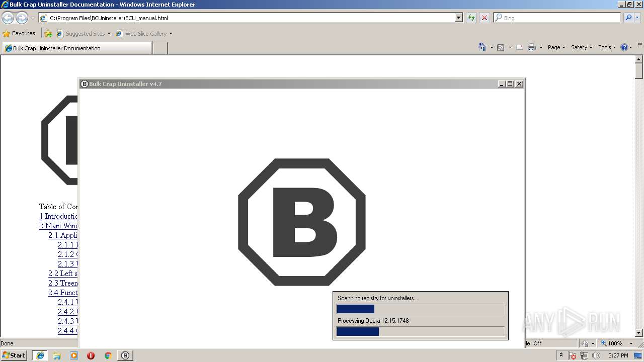Click Bulk Crap Uninstaller taskbar button

point(125,355)
